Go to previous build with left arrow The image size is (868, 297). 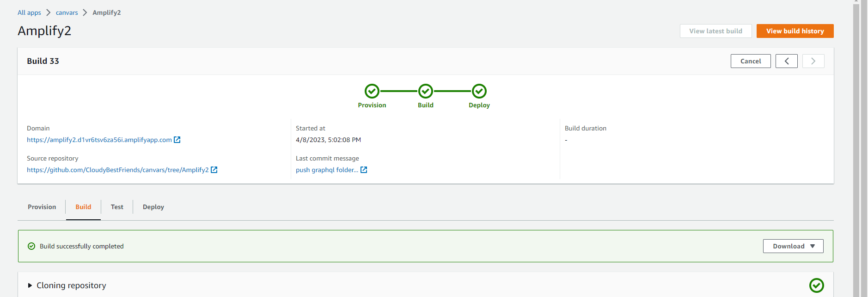pos(786,61)
